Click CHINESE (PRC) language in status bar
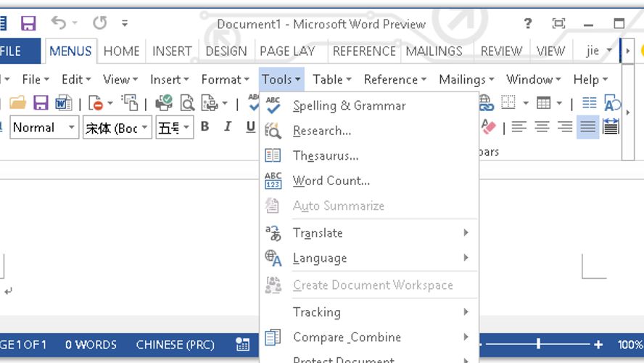The height and width of the screenshot is (363, 644). coord(175,344)
